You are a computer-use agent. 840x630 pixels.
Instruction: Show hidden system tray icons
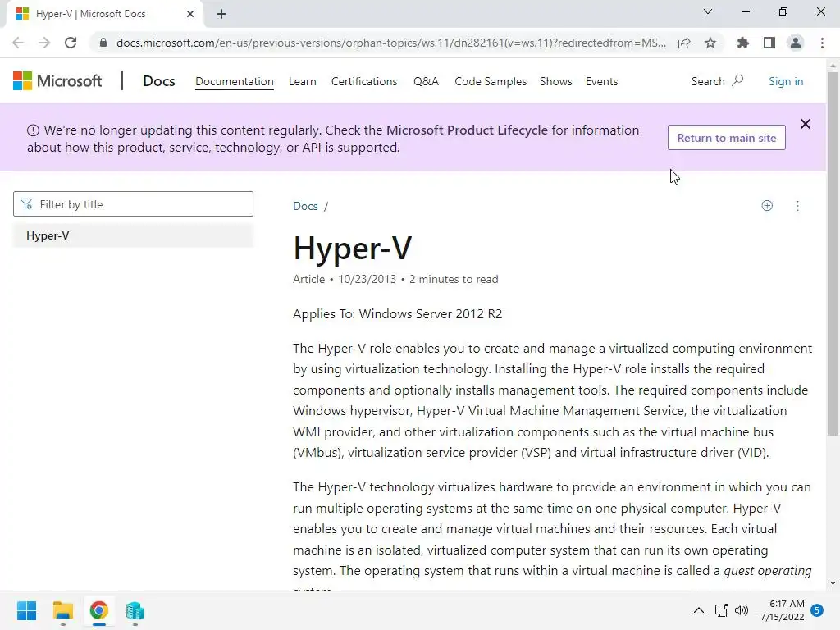click(699, 610)
